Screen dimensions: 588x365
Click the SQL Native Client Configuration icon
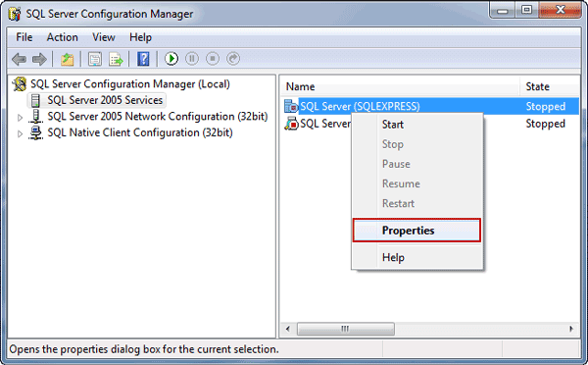click(36, 132)
